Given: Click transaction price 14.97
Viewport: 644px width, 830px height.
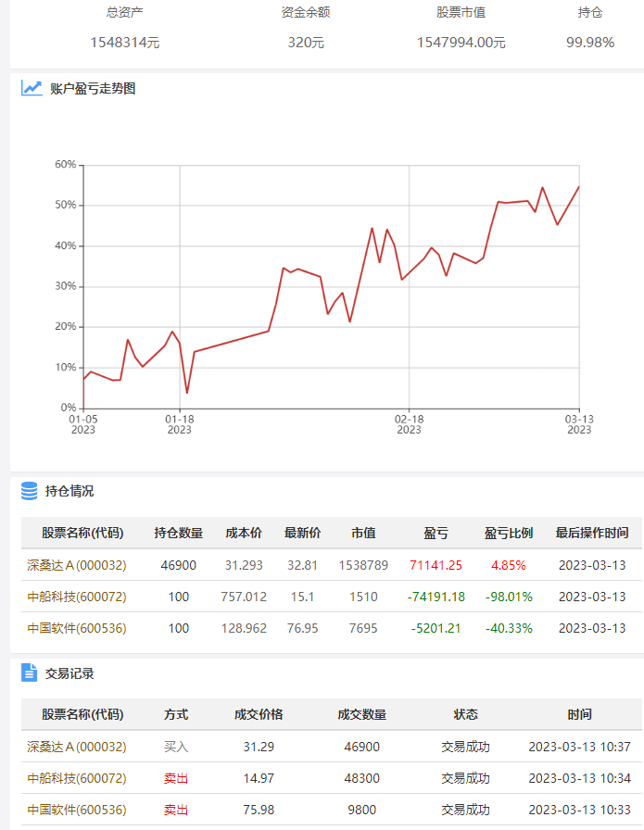Looking at the screenshot, I should [x=259, y=778].
